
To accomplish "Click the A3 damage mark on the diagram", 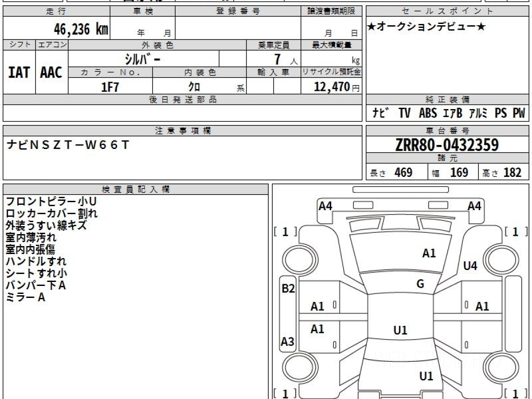I will (288, 342).
